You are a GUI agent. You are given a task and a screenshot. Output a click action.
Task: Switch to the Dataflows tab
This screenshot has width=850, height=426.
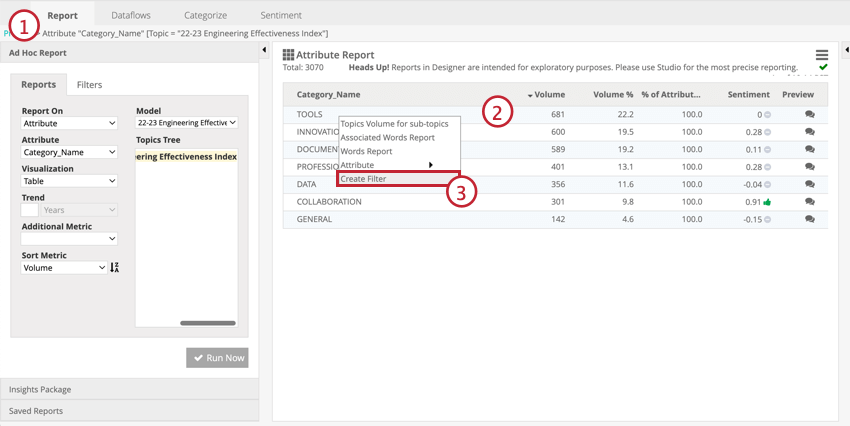click(x=131, y=16)
